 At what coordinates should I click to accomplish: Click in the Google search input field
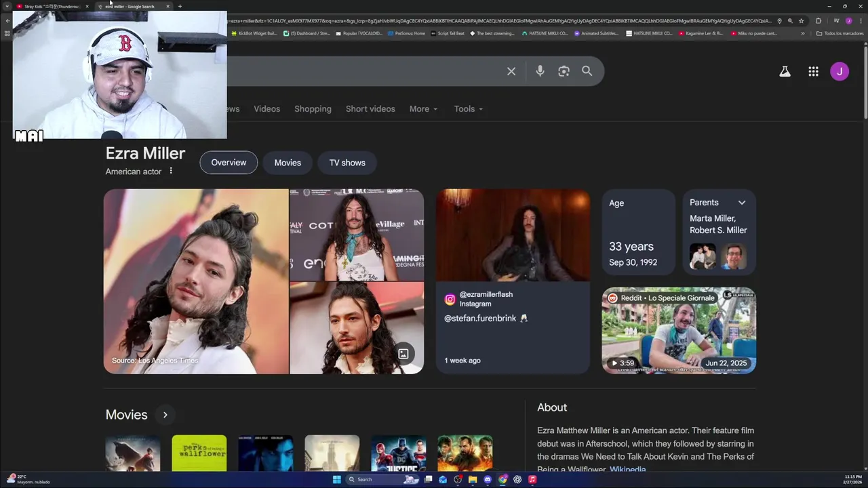[366, 71]
